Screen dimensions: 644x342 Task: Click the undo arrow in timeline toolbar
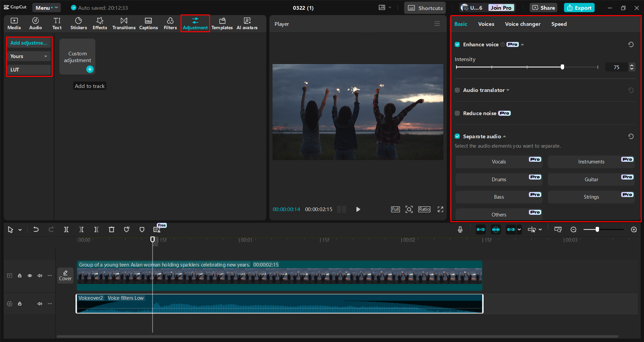[x=36, y=230]
